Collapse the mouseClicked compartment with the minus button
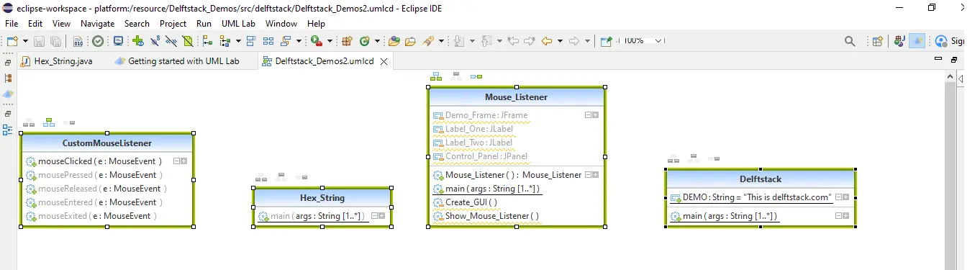This screenshot has width=980, height=270. [x=177, y=161]
